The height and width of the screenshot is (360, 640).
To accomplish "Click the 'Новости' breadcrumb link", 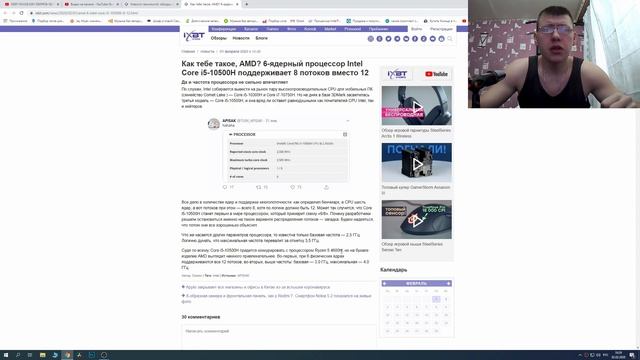I will click(x=207, y=52).
